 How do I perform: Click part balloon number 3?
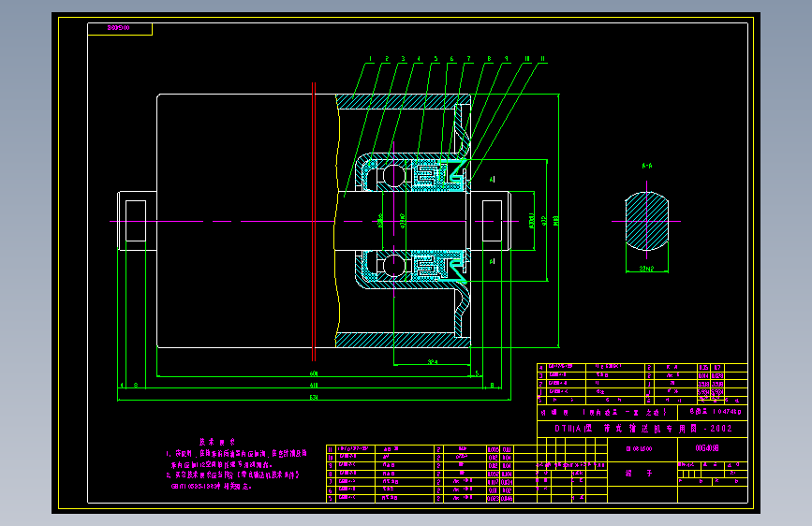pos(403,59)
